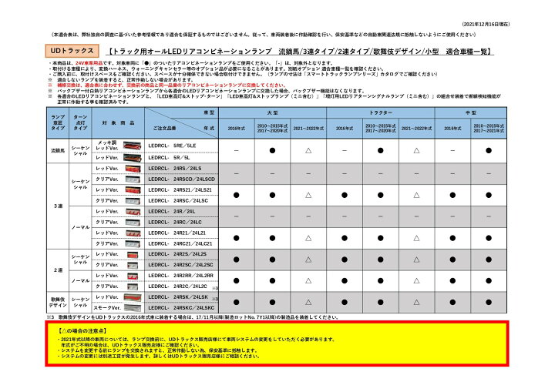Viewport: 555px width, 392px height.
Task: Click the 3連 lamp type cell
Action: (58, 206)
